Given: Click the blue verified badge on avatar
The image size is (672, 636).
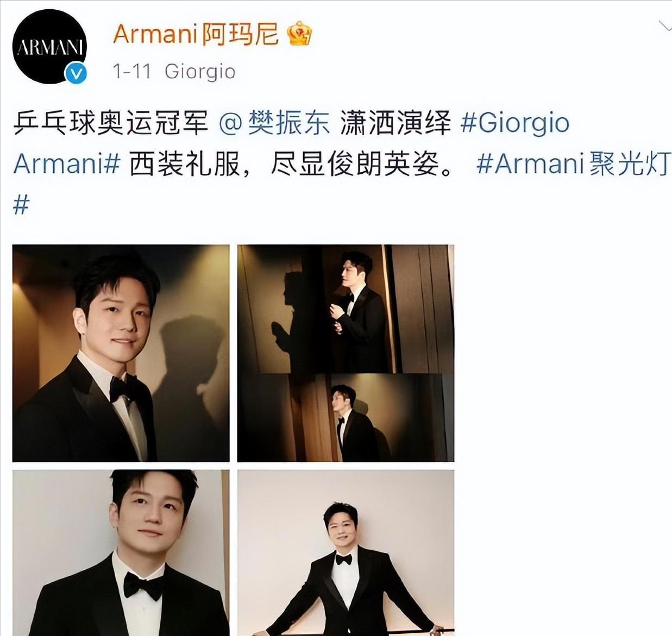Looking at the screenshot, I should pyautogui.click(x=77, y=73).
